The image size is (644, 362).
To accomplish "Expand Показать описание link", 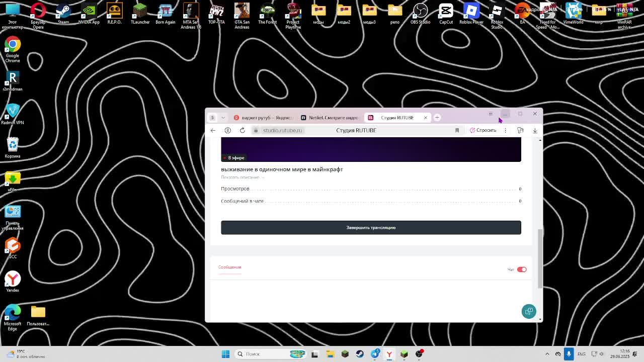I will [242, 177].
